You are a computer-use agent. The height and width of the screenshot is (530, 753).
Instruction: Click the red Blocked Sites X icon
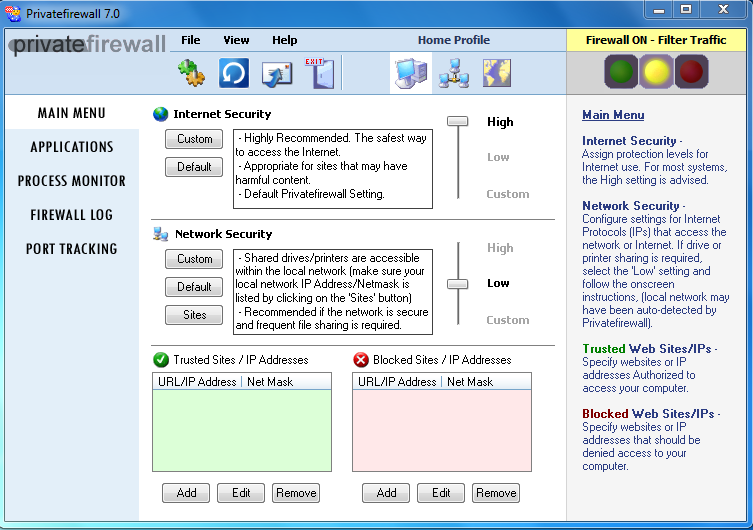tap(361, 360)
